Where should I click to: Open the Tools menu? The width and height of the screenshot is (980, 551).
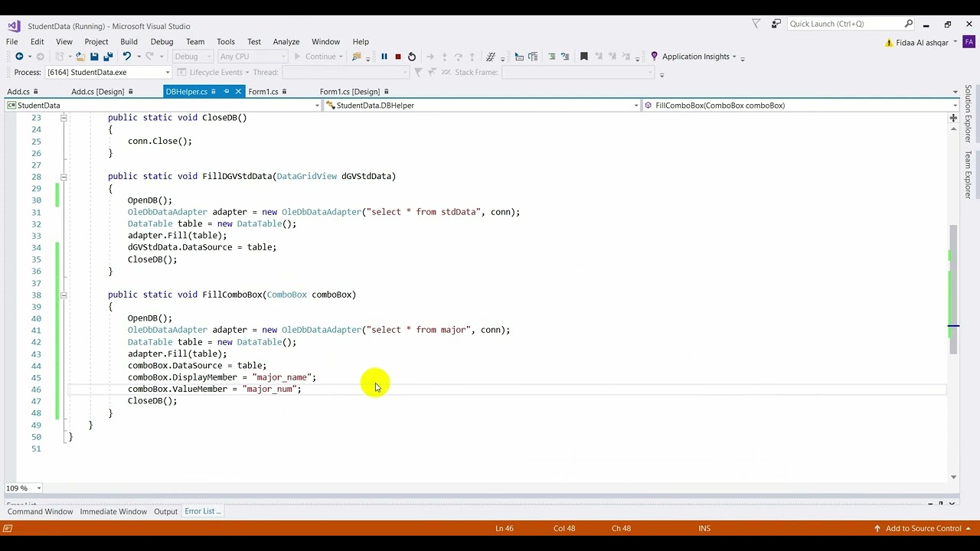click(225, 42)
